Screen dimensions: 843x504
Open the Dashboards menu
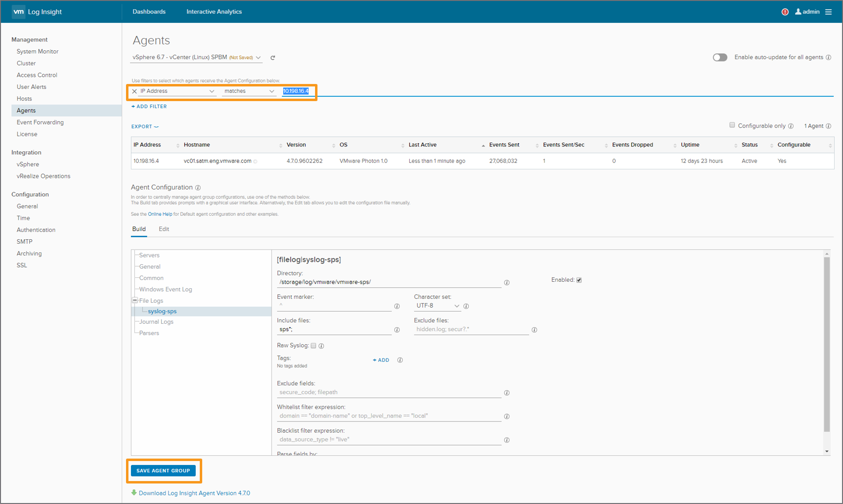point(149,12)
